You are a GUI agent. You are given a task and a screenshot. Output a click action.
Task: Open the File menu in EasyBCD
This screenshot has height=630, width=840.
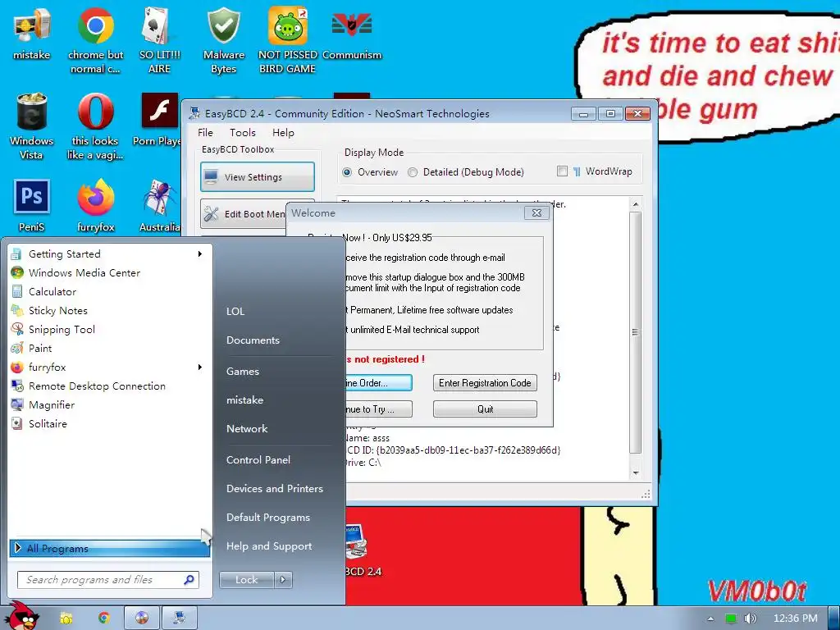pos(205,133)
